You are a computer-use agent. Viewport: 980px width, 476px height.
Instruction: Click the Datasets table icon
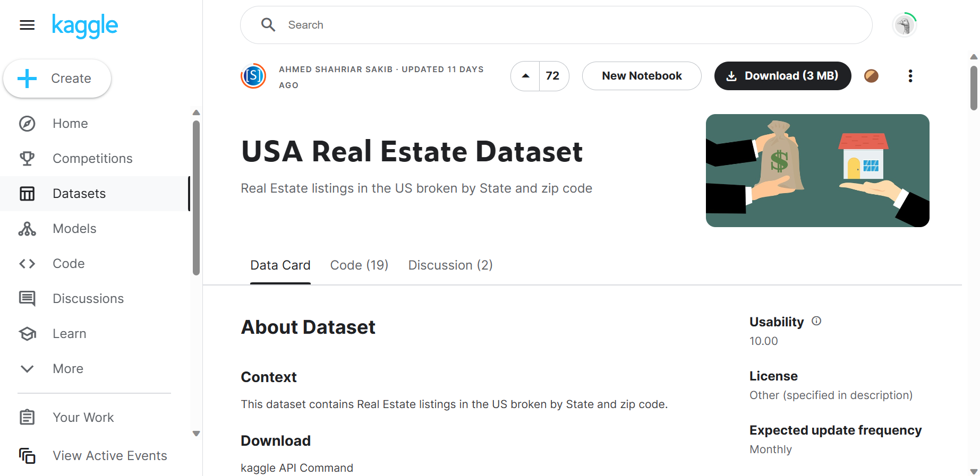(27, 194)
